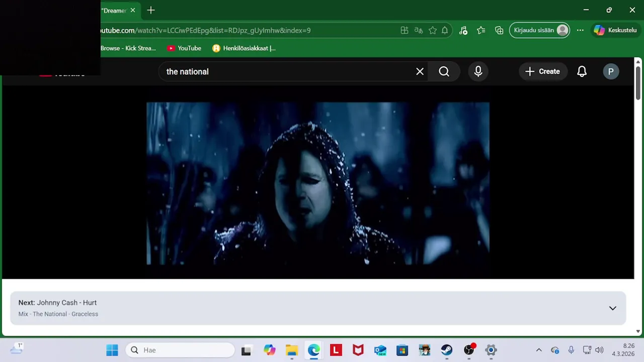Click the scrollbar down arrow
644x362 pixels.
(638, 331)
